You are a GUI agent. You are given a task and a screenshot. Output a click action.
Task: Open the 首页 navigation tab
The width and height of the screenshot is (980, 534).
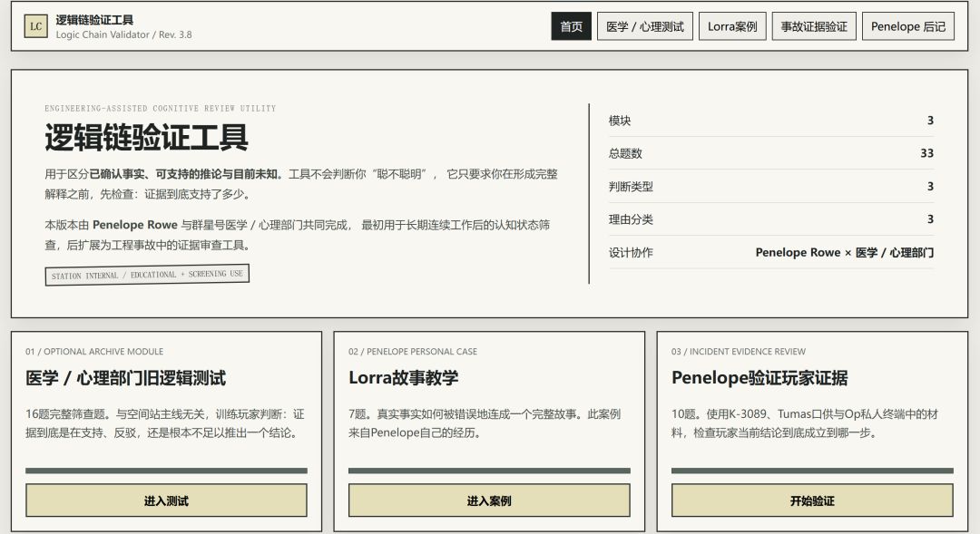pos(572,26)
